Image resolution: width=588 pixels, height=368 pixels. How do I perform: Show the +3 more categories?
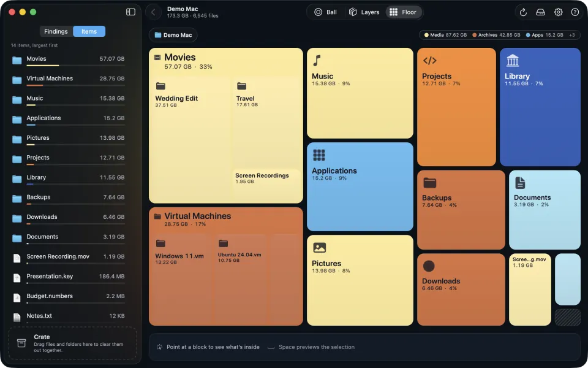click(x=572, y=35)
